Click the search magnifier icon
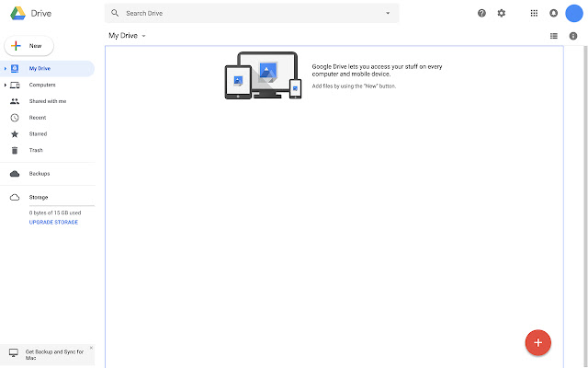 pyautogui.click(x=115, y=13)
